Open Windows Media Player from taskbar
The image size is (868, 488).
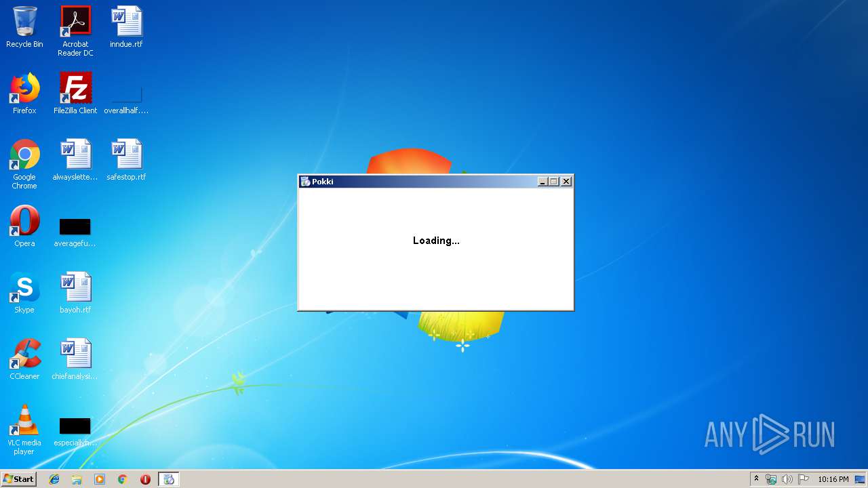click(x=100, y=479)
